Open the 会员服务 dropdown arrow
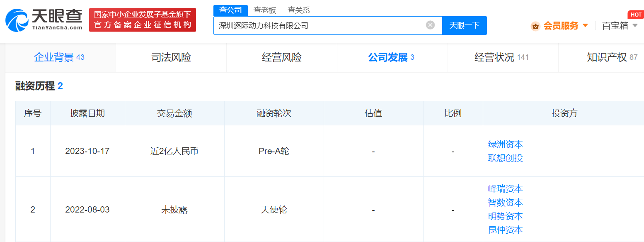Viewport: 644px width, 242px height. point(585,26)
